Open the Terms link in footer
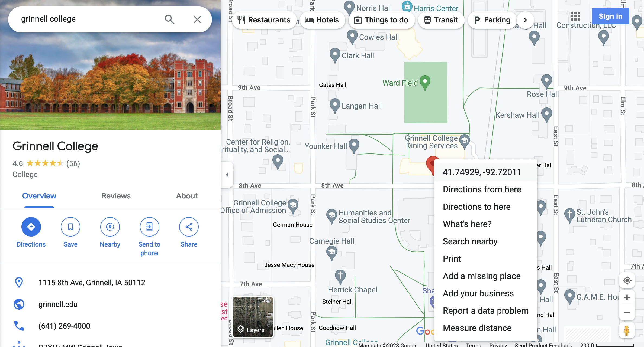The image size is (644, 347). 474,345
